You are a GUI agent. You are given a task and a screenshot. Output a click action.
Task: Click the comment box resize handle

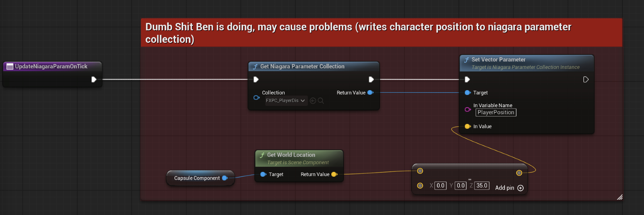[x=620, y=197]
